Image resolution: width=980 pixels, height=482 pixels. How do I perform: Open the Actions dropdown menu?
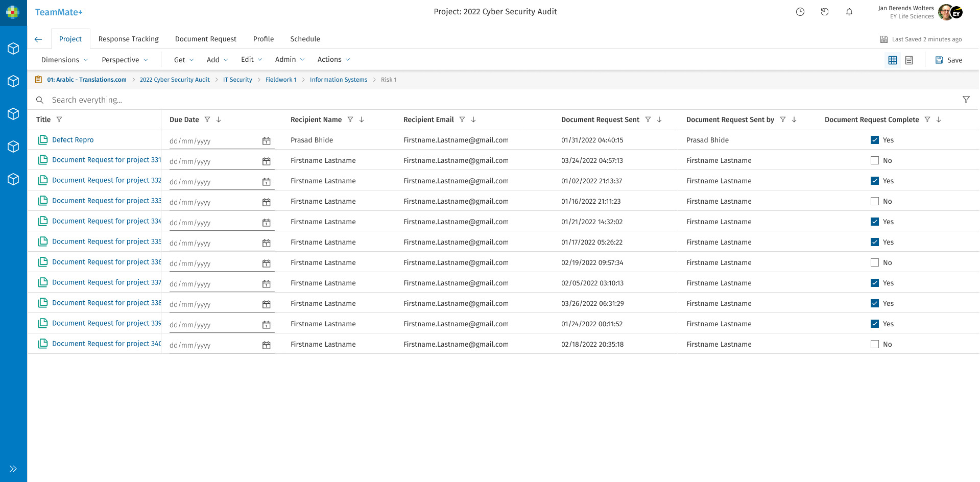(333, 60)
